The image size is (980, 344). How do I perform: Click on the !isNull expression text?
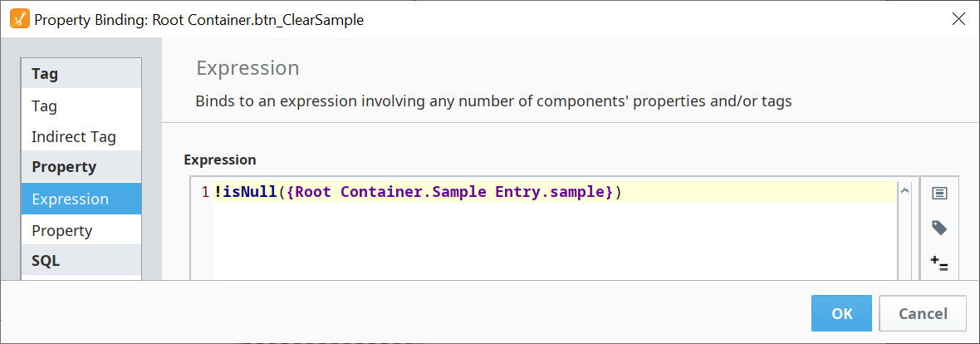pos(245,192)
